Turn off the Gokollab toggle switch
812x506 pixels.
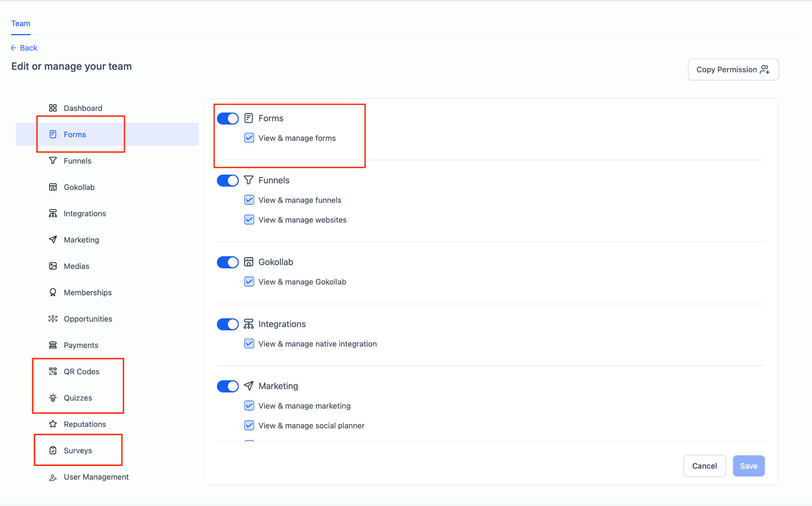tap(228, 262)
